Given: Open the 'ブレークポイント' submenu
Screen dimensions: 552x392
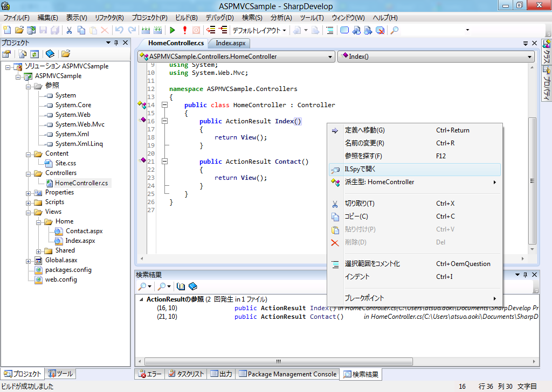Looking at the screenshot, I should point(415,298).
